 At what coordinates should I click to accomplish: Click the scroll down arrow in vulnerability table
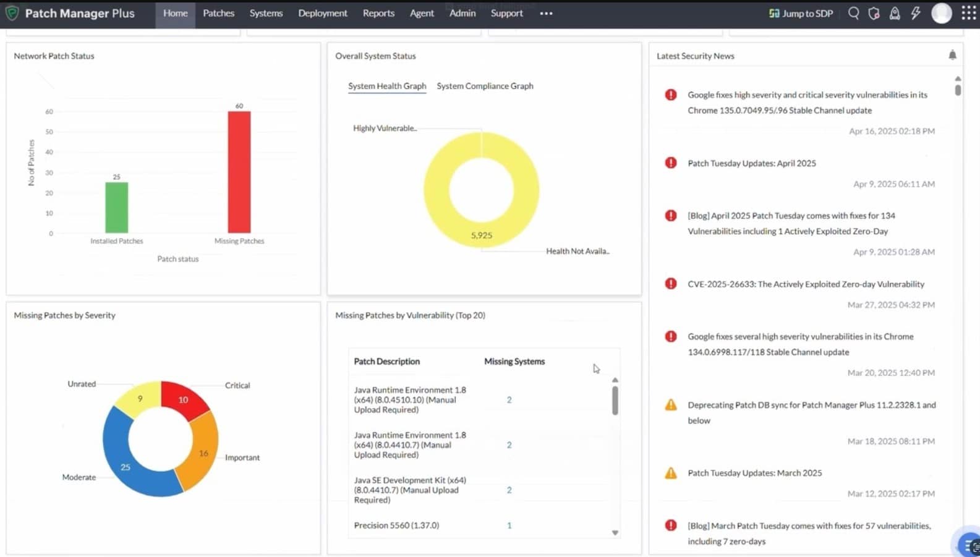click(615, 532)
